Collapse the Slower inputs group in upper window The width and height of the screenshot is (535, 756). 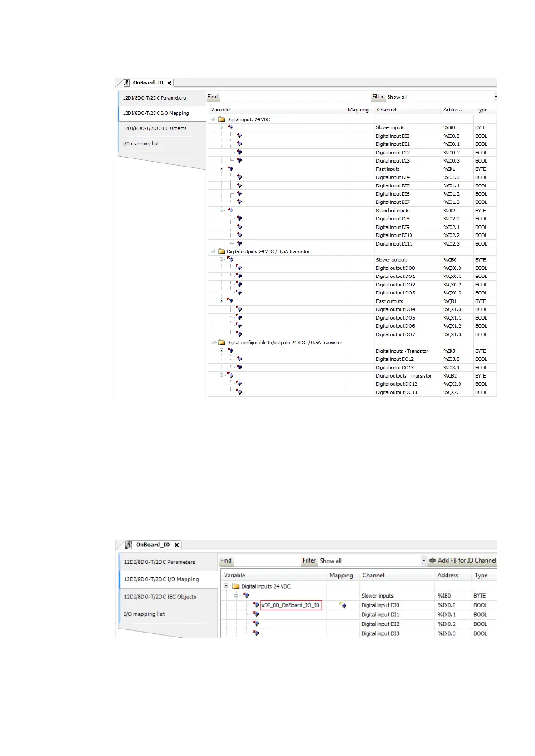click(x=221, y=127)
